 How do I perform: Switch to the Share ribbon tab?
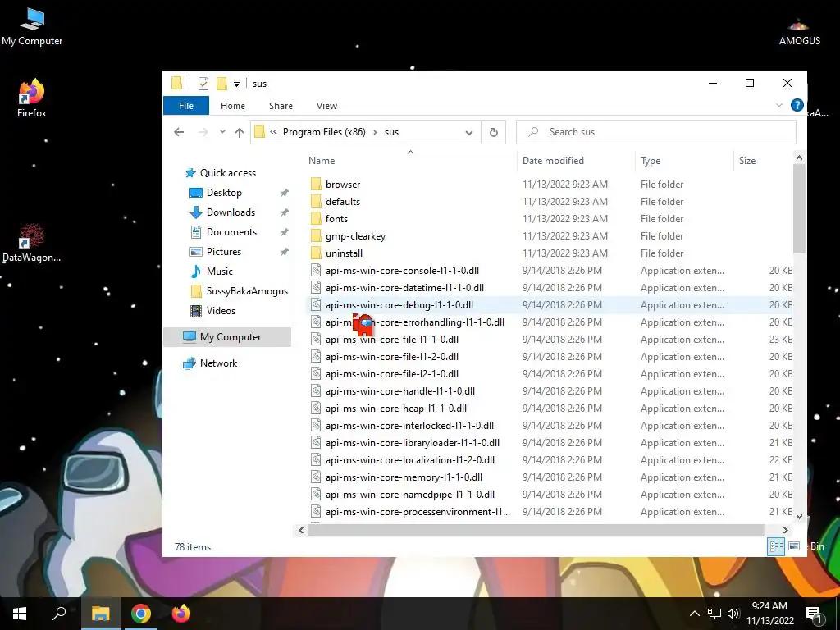[x=281, y=106]
